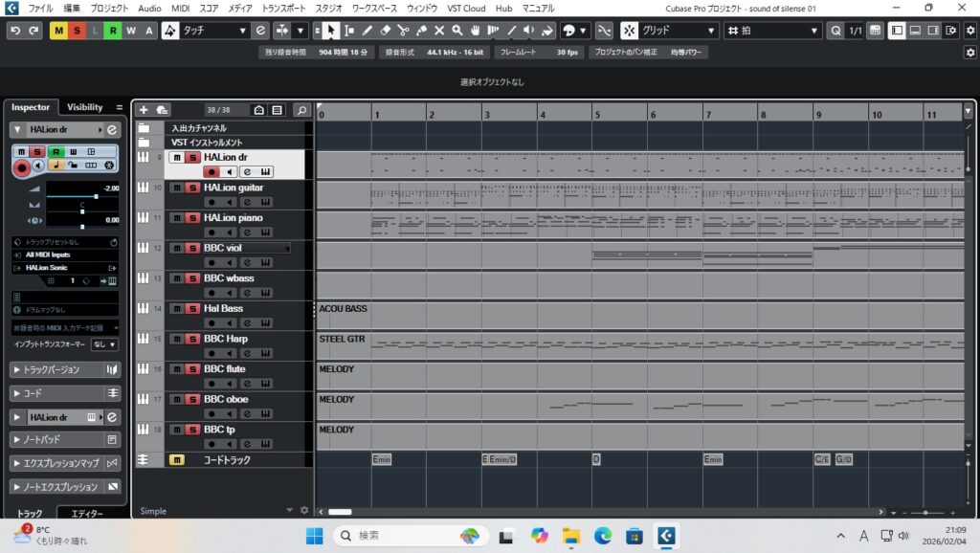Enable record on BBC flute track

211,384
